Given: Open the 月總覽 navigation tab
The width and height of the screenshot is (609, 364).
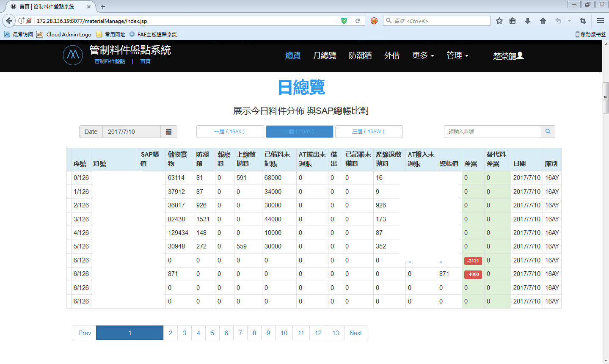Looking at the screenshot, I should (x=325, y=55).
